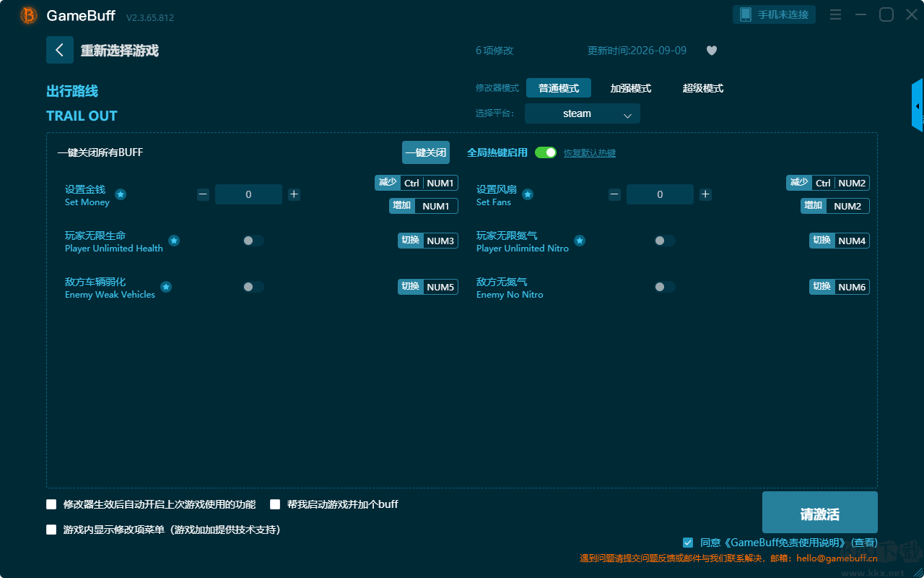Click the star icon beside Set Money

click(x=121, y=194)
